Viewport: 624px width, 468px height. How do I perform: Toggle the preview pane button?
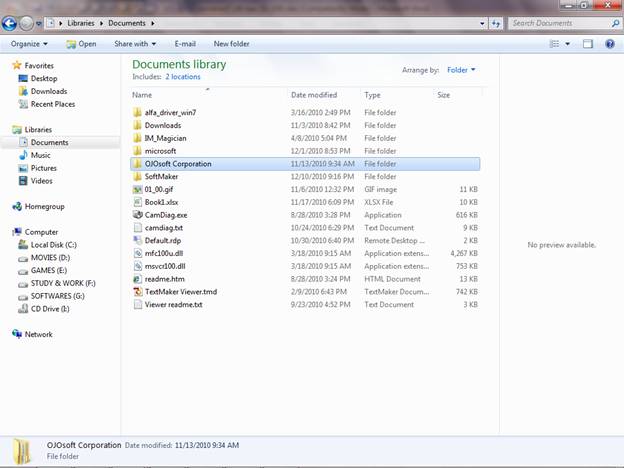pyautogui.click(x=588, y=44)
